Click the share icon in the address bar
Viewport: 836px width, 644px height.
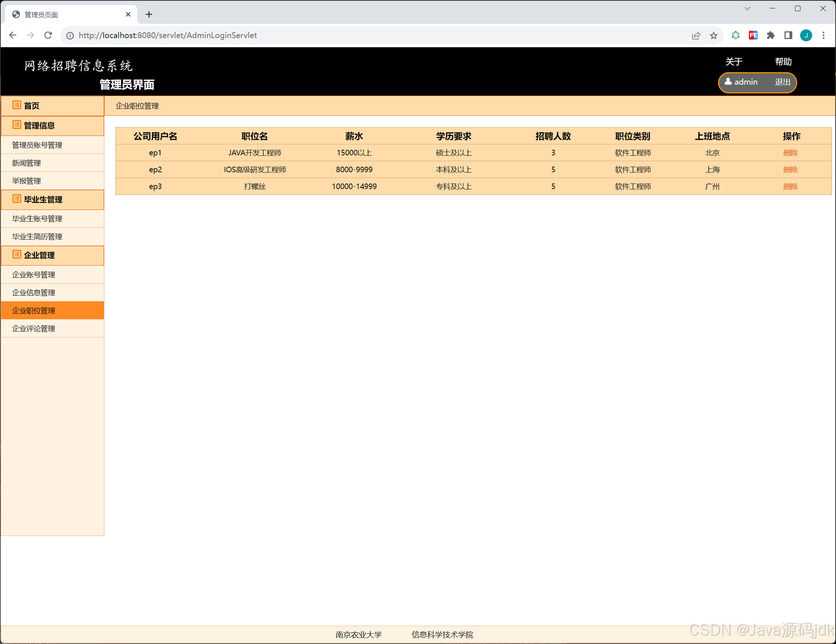pyautogui.click(x=696, y=35)
